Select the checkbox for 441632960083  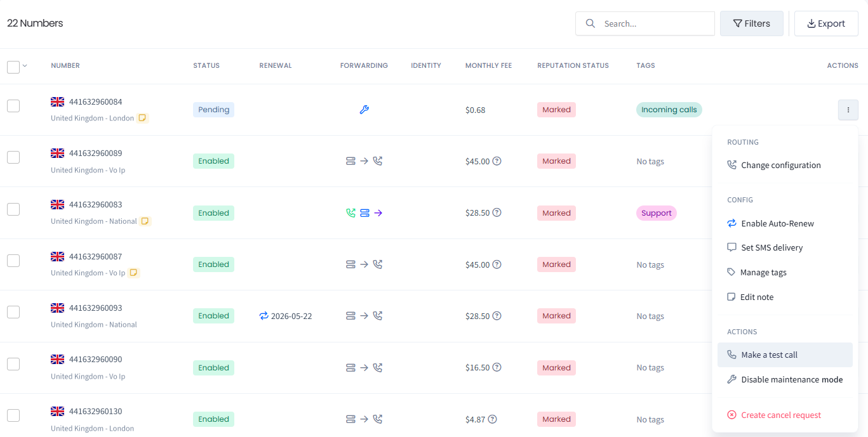tap(13, 209)
